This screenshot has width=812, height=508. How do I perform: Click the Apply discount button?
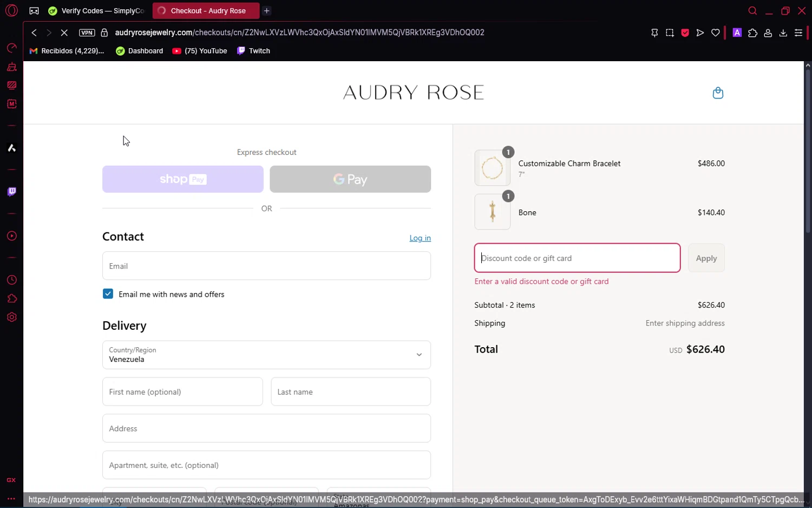(706, 258)
